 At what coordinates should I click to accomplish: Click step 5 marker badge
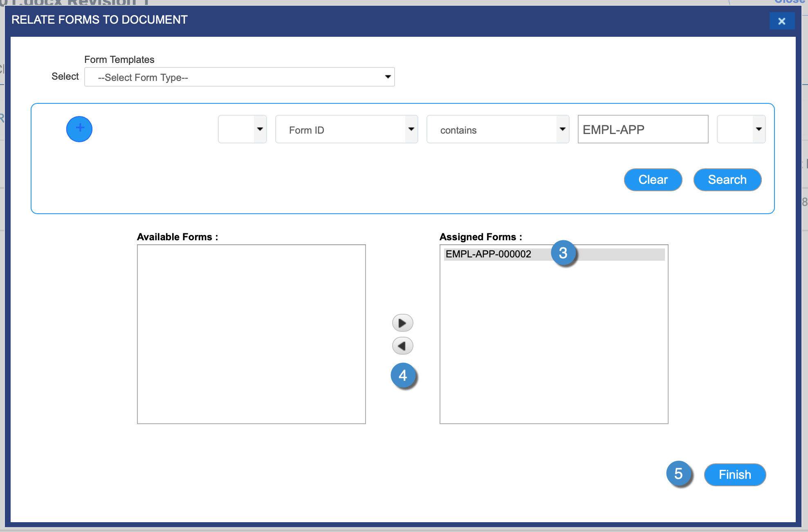679,474
